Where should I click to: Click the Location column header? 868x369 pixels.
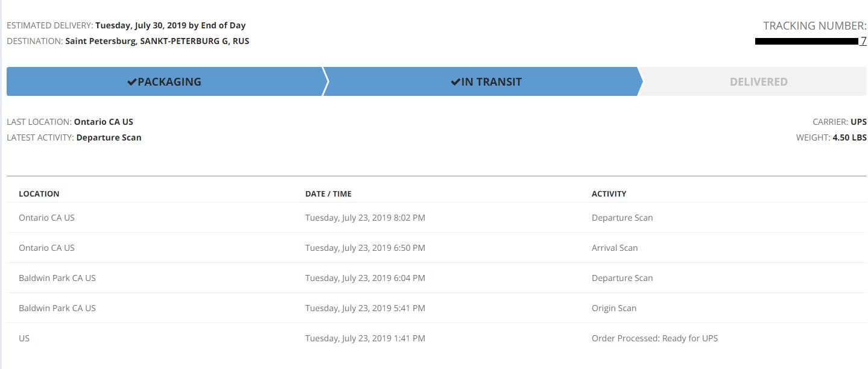point(39,194)
